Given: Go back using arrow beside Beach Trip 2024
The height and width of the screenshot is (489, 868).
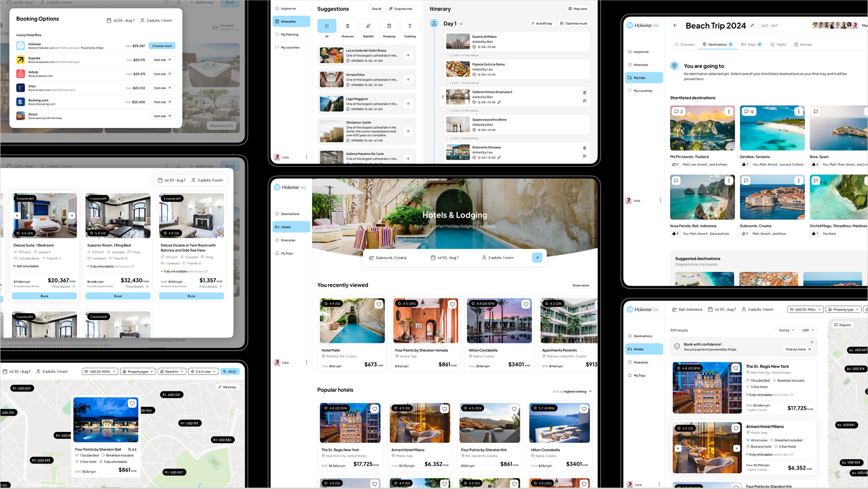Looking at the screenshot, I should click(675, 25).
